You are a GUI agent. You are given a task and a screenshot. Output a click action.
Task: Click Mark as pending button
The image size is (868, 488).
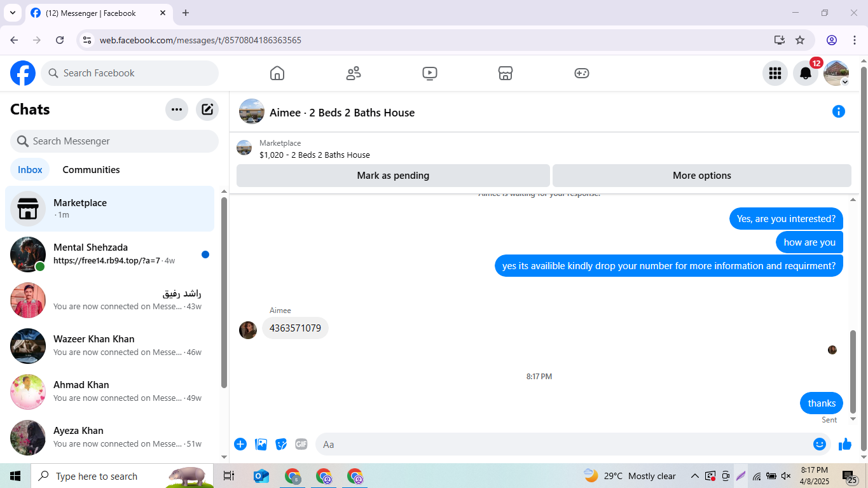click(x=393, y=176)
